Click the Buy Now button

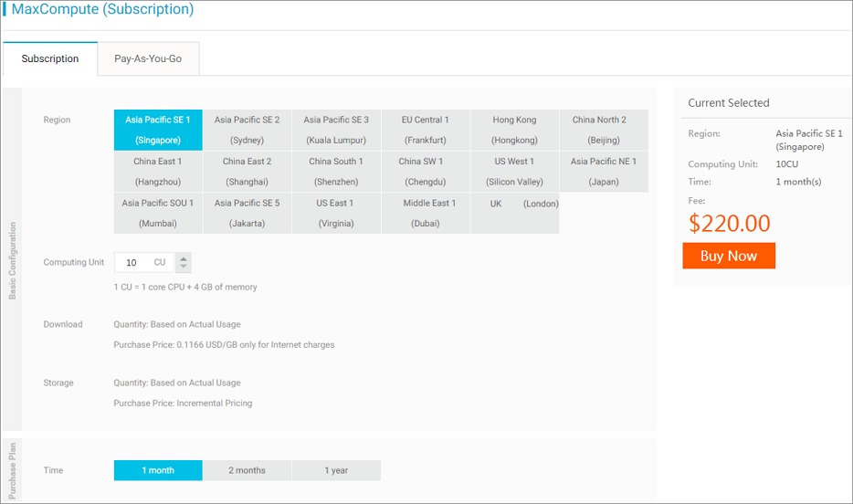point(729,256)
